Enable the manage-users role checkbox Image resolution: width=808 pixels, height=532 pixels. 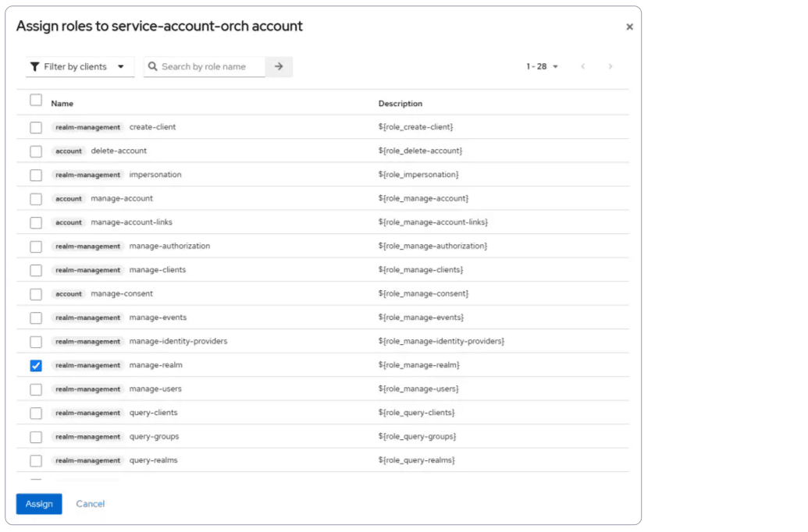[x=36, y=389]
